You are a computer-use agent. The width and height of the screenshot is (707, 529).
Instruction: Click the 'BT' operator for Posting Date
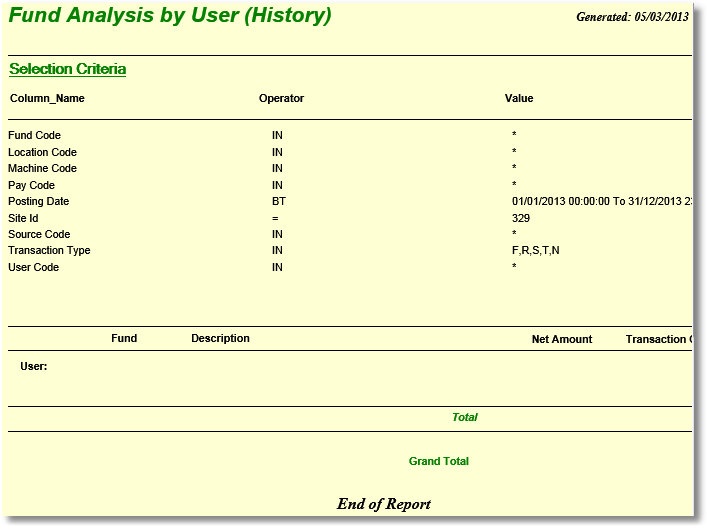279,201
